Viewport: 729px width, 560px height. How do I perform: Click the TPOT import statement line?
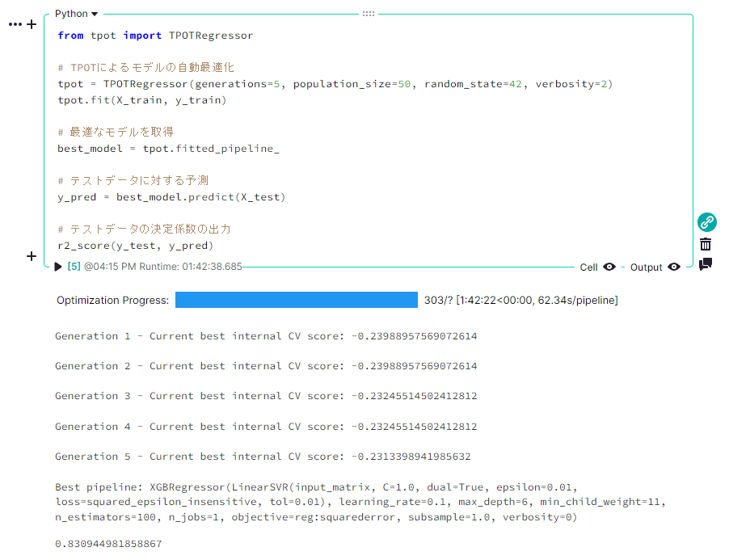[155, 36]
